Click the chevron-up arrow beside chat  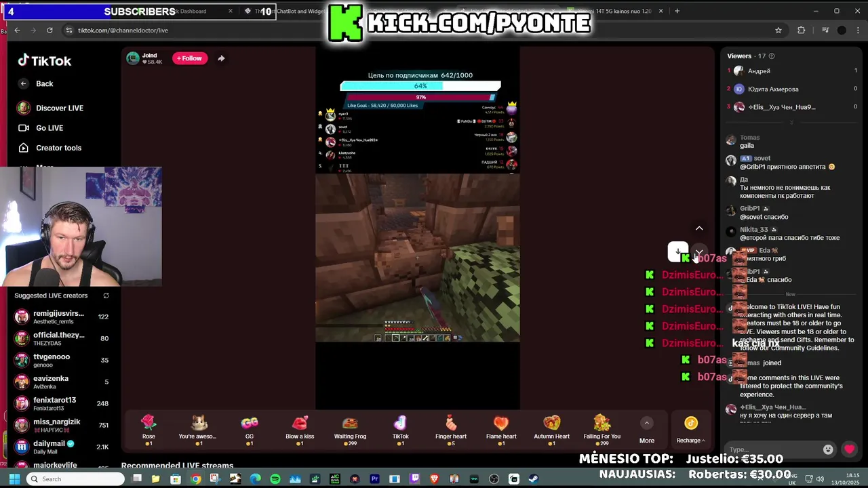click(x=699, y=228)
